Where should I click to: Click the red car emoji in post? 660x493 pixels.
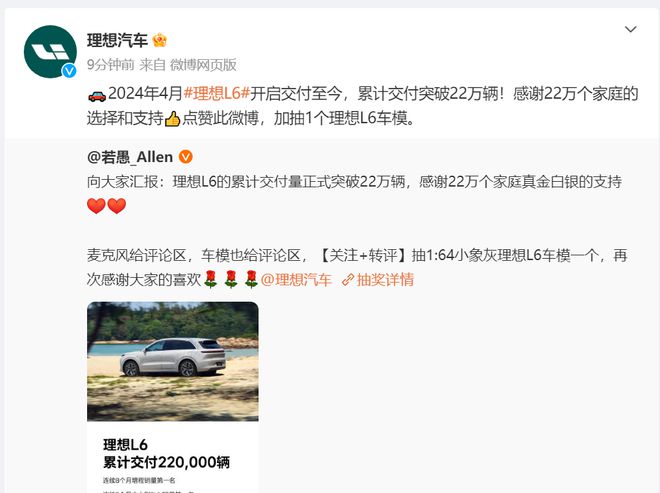[x=97, y=95]
